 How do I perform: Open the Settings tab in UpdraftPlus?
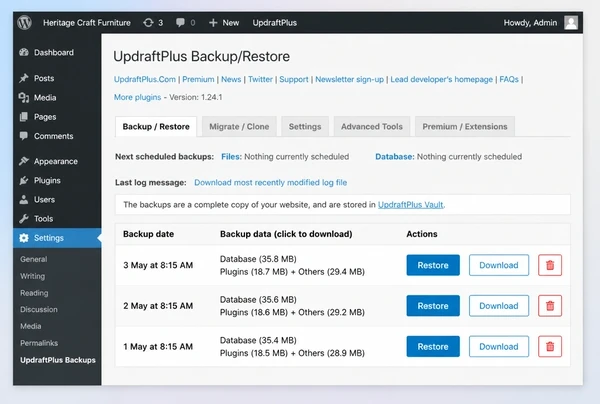305,127
